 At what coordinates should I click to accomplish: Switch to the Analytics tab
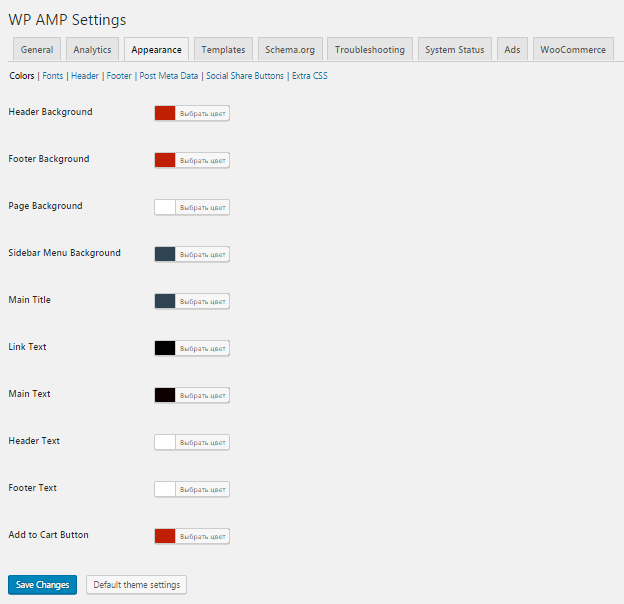(92, 49)
